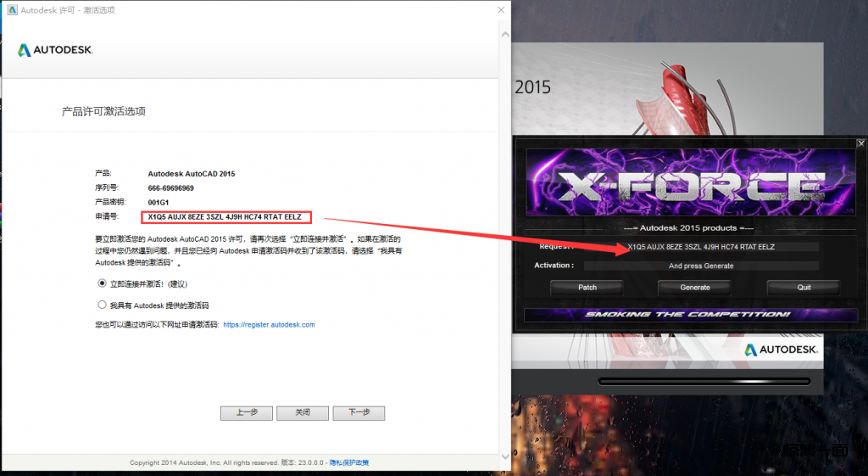Click the Autodesk logo on the splash screen
Viewport: 868px width, 476px height.
pyautogui.click(x=781, y=350)
